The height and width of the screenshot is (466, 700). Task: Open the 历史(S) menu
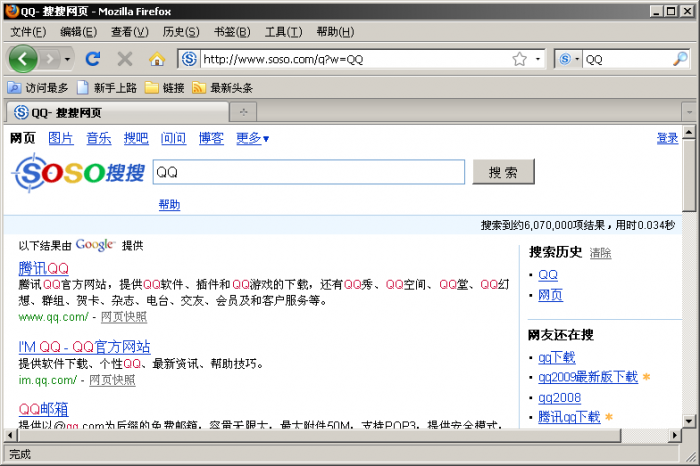(x=181, y=32)
